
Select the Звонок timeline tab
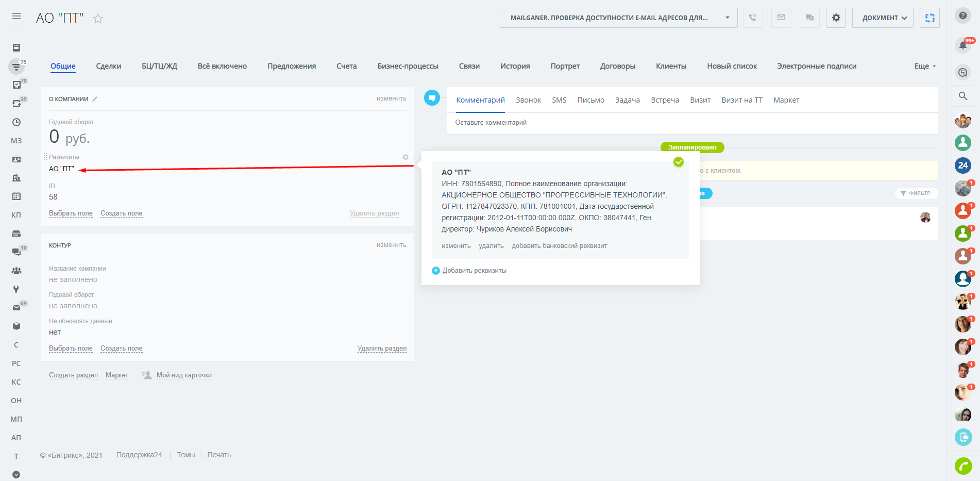pyautogui.click(x=528, y=100)
